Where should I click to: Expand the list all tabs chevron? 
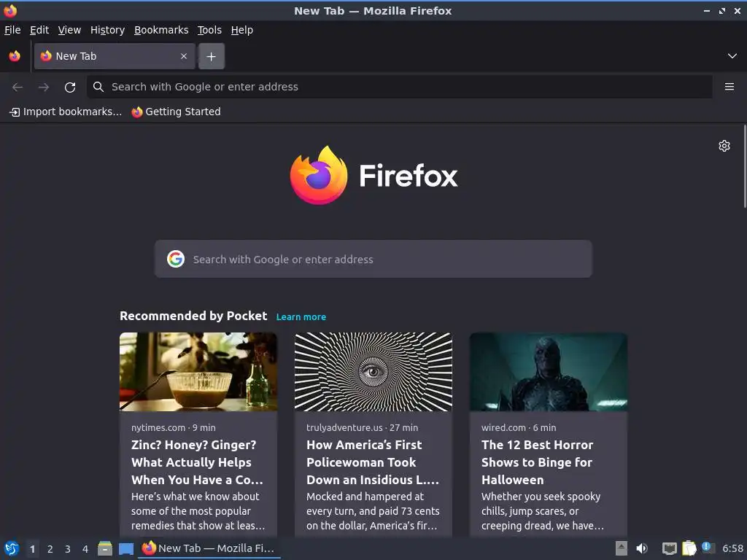tap(732, 56)
